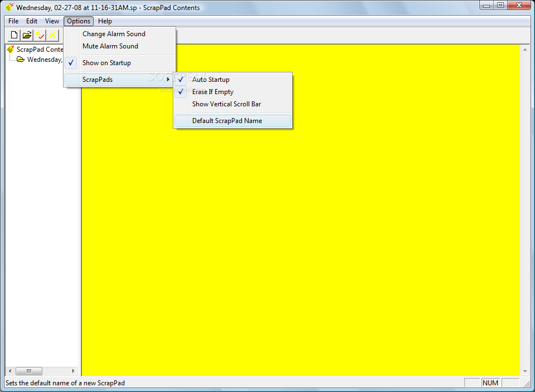Viewport: 535px width, 392px height.
Task: Click the NUM status bar indicator
Action: tap(490, 383)
